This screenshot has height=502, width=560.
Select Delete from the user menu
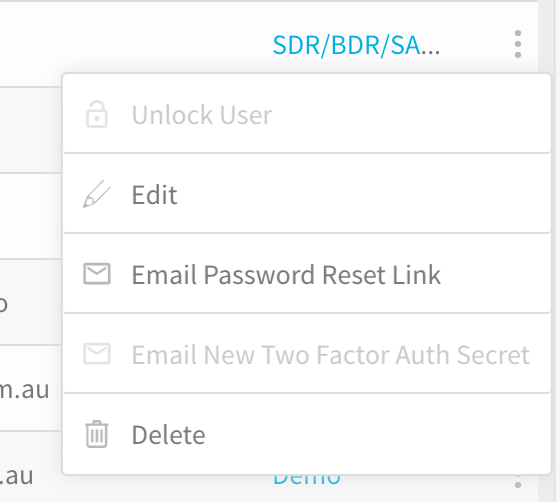coord(307,434)
